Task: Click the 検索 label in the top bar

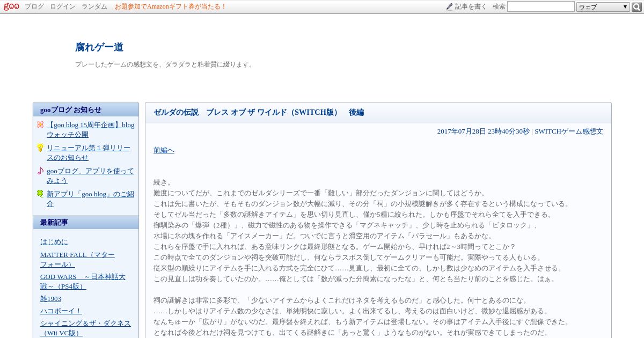Action: click(499, 6)
